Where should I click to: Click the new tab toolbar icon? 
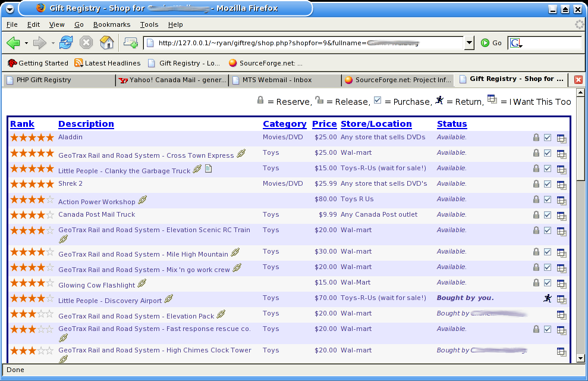(130, 43)
